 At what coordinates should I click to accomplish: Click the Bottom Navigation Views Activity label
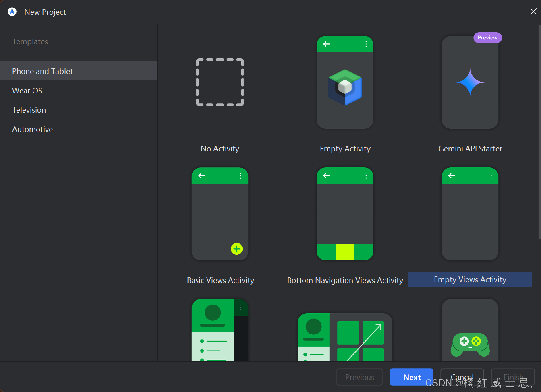[x=345, y=280]
